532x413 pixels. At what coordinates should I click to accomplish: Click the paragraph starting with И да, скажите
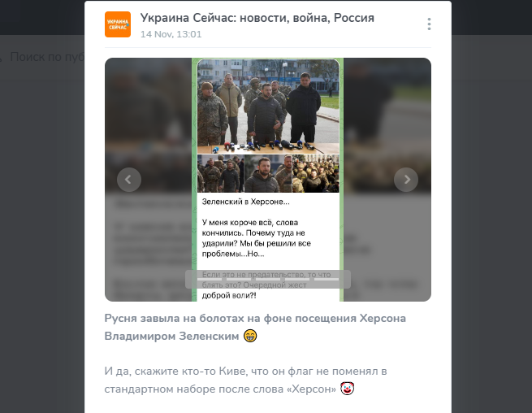pos(245,380)
